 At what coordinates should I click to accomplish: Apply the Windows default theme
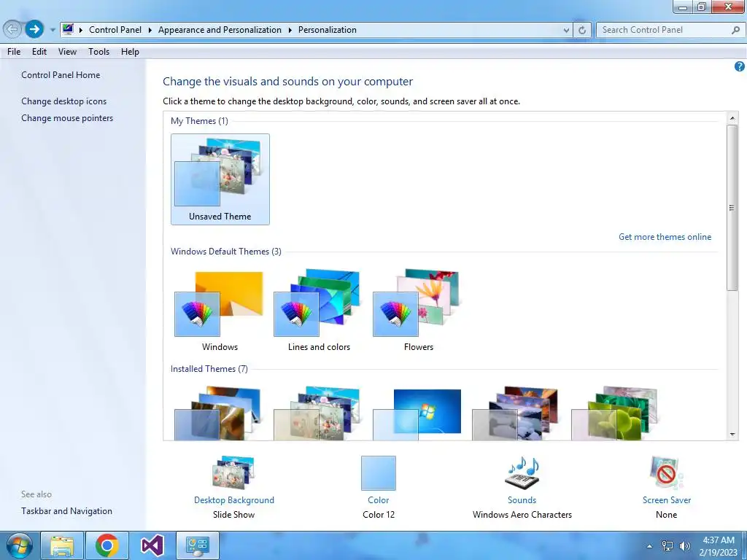click(220, 311)
